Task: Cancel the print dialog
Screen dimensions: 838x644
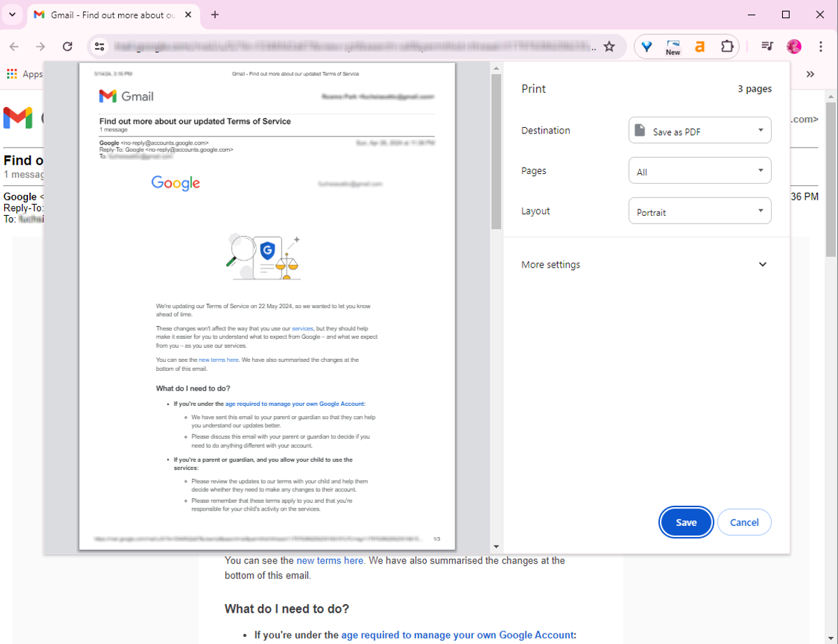Action: [744, 522]
